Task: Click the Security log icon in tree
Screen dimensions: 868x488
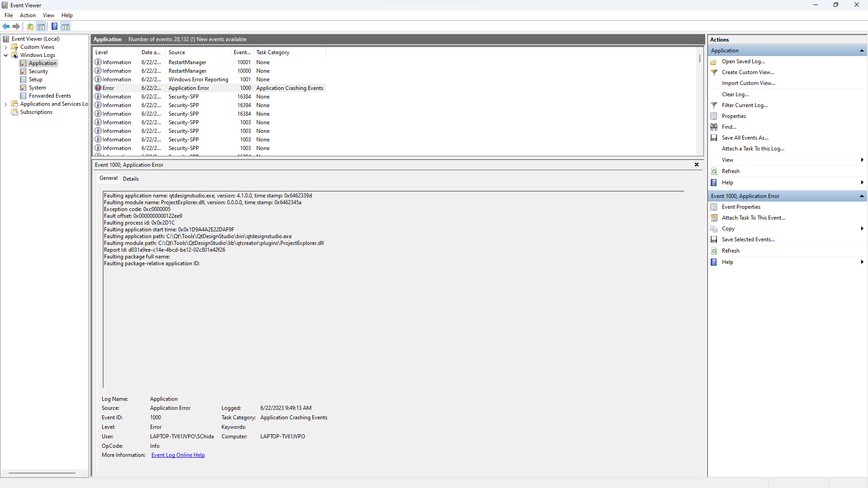Action: (x=23, y=71)
